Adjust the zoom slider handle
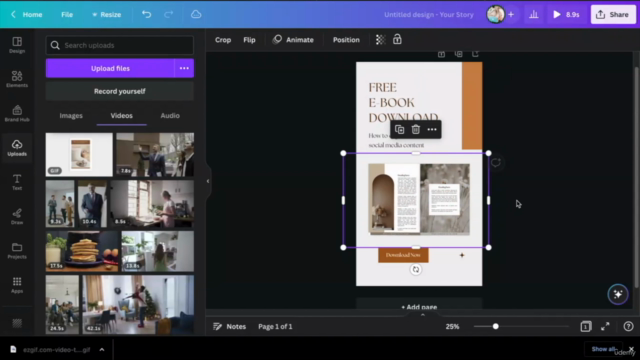Screen dimensions: 640x360 point(496,326)
